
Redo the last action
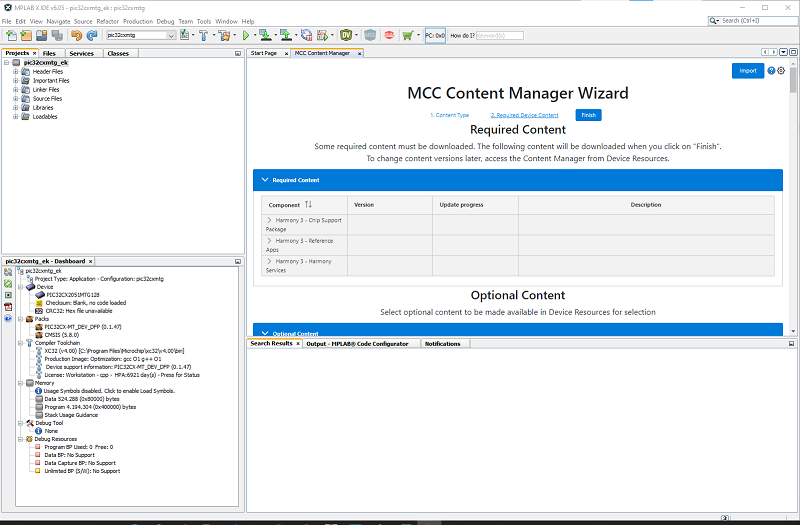(92, 35)
